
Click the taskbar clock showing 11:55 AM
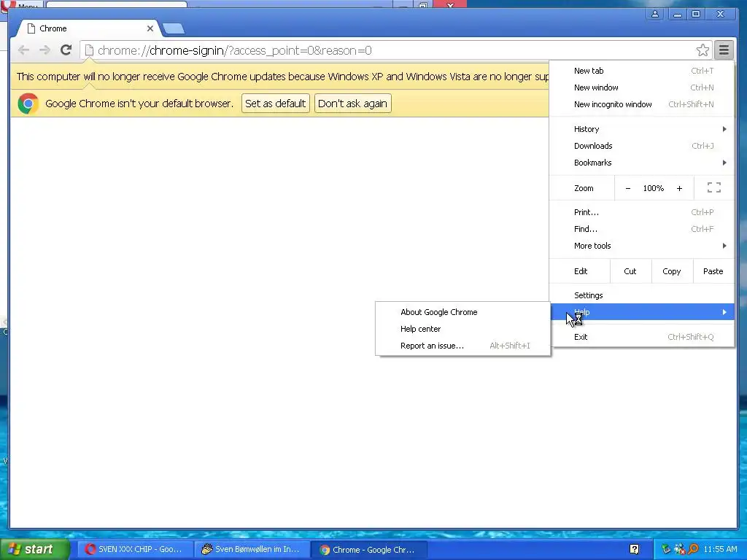point(720,550)
